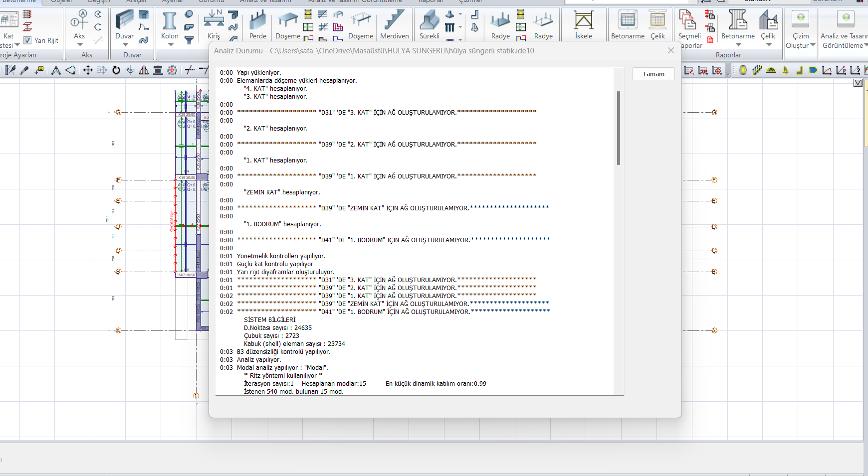Select the Move tool in toolbar

click(88, 70)
